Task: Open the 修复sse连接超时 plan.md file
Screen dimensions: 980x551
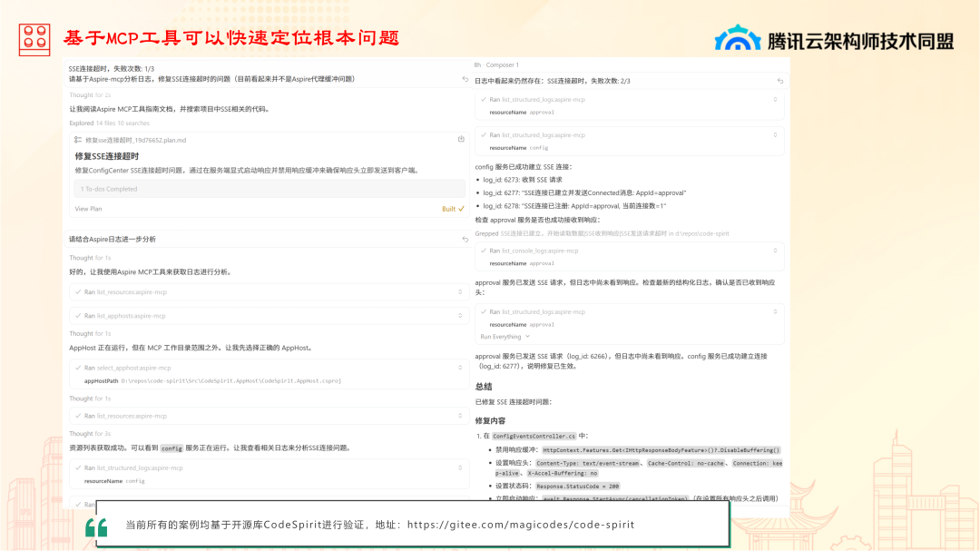Action: (135, 140)
